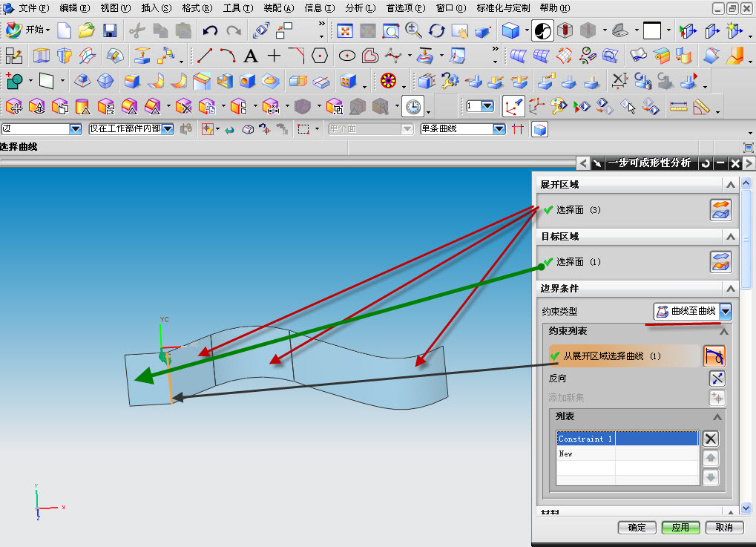Click the Undo arrow icon
The image size is (756, 547).
point(210,30)
